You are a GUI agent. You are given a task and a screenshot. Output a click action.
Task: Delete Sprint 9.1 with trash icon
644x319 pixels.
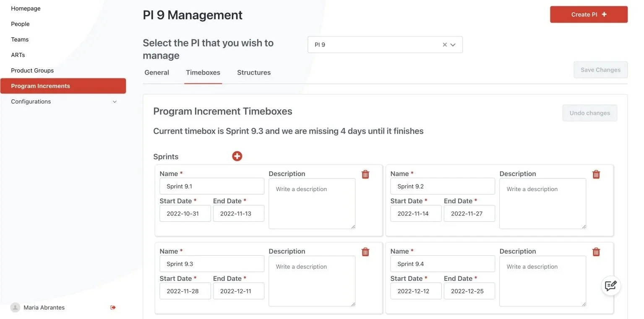(365, 174)
